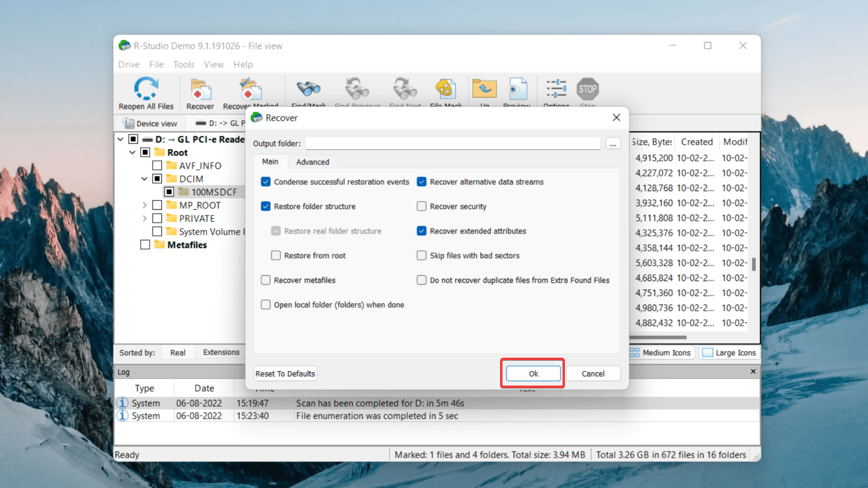
Task: Expand the MP_ROOT folder node
Action: [144, 205]
